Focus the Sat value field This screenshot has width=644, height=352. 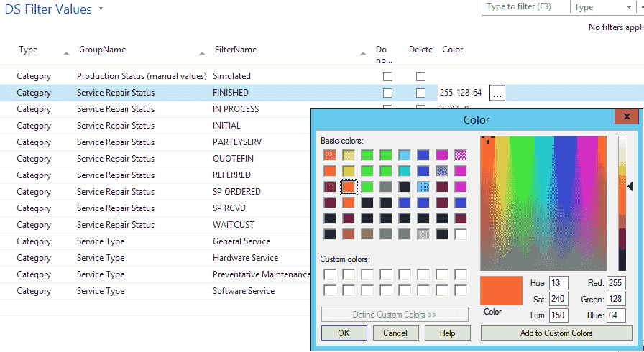(x=558, y=299)
